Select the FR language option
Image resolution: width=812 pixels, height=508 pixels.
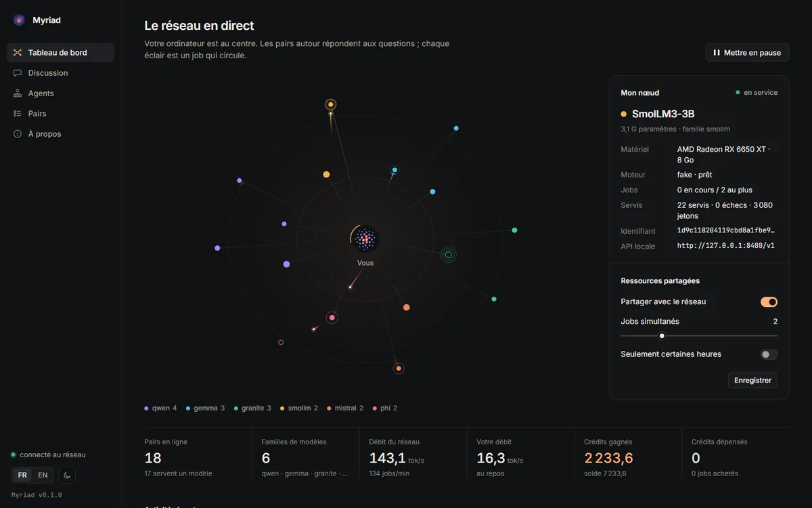click(22, 475)
